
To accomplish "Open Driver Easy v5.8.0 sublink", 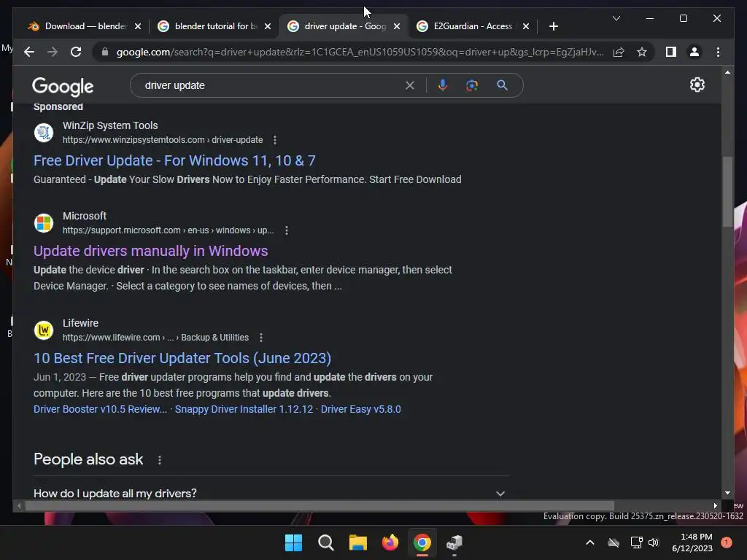I will [360, 409].
